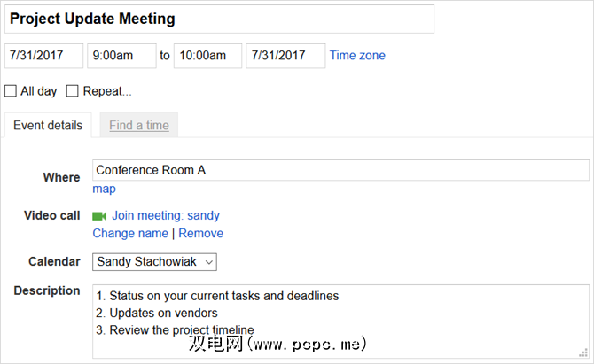Click the green video camera icon
This screenshot has height=364, width=594.
[x=99, y=216]
